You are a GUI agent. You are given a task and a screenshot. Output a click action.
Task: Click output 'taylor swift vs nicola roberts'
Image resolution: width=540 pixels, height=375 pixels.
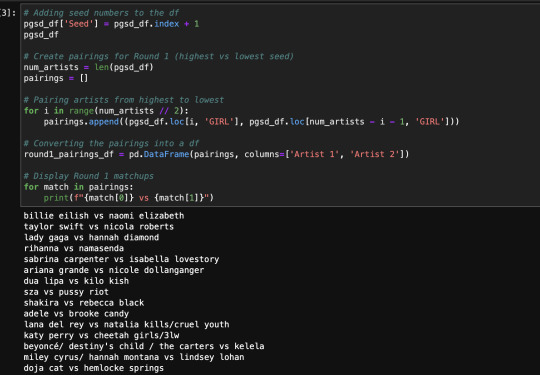98,227
